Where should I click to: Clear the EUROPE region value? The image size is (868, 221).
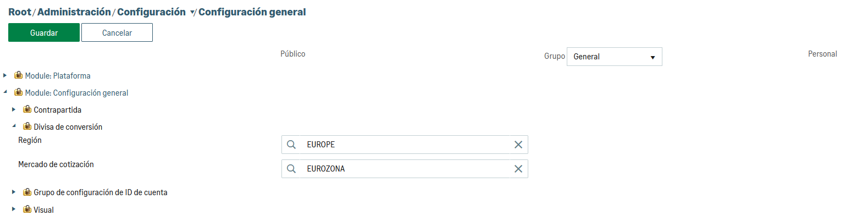click(518, 145)
